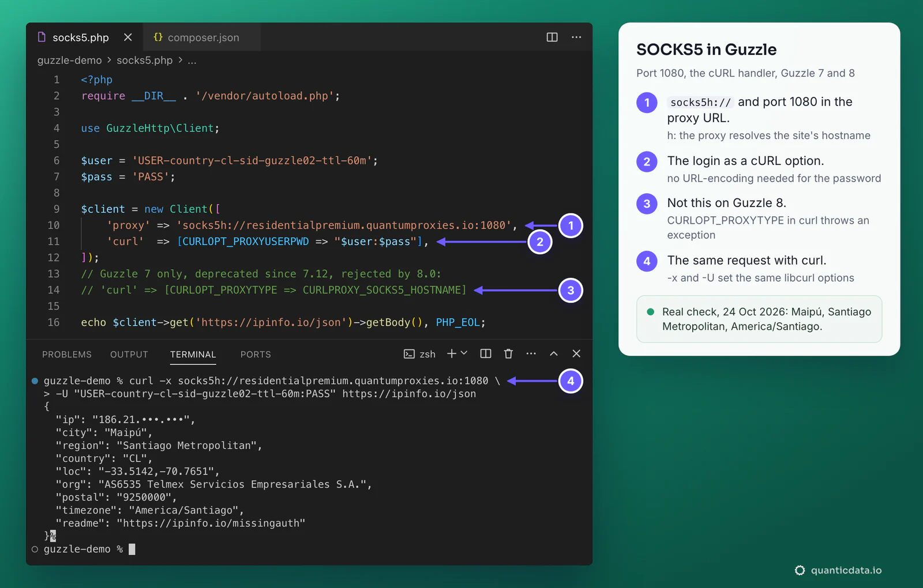The width and height of the screenshot is (923, 588).
Task: Click the blue command-status dot beside the curl command
Action: tap(35, 380)
